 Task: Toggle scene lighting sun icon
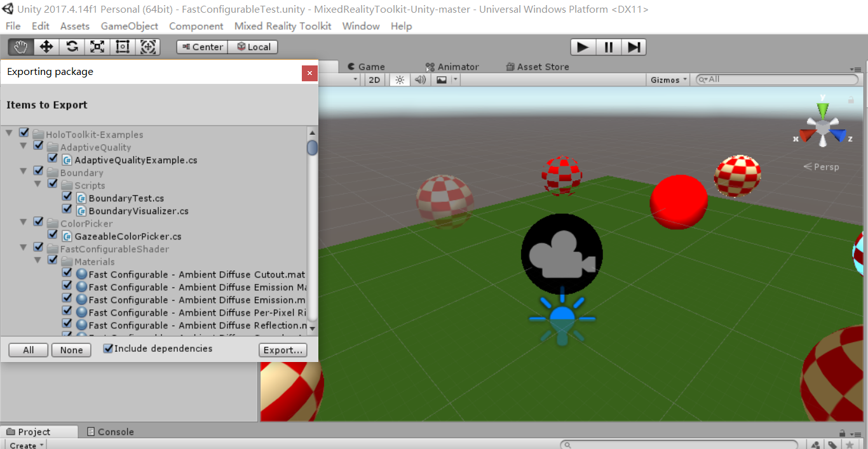click(400, 79)
